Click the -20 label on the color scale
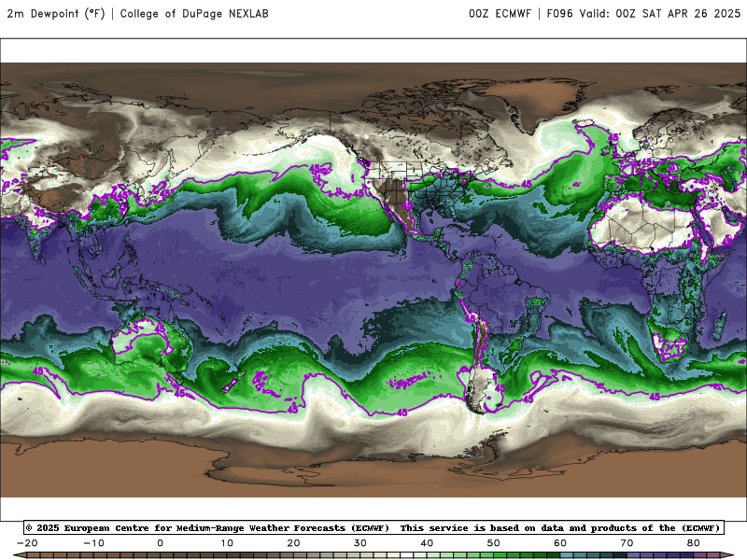747x560 pixels. click(x=27, y=543)
